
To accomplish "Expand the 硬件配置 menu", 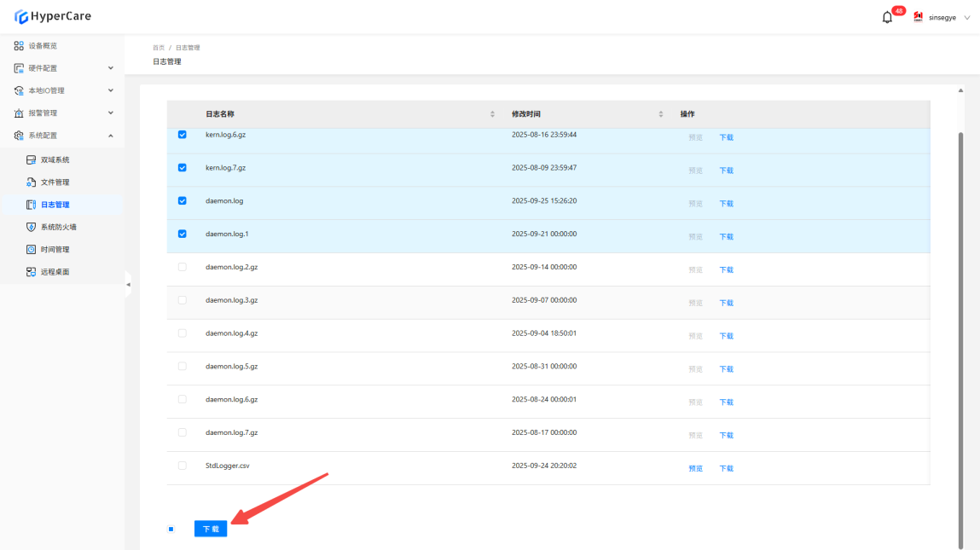I will pyautogui.click(x=110, y=68).
